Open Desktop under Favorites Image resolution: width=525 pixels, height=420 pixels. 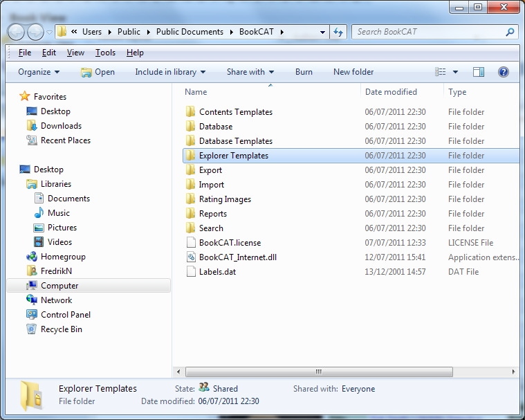tap(55, 111)
